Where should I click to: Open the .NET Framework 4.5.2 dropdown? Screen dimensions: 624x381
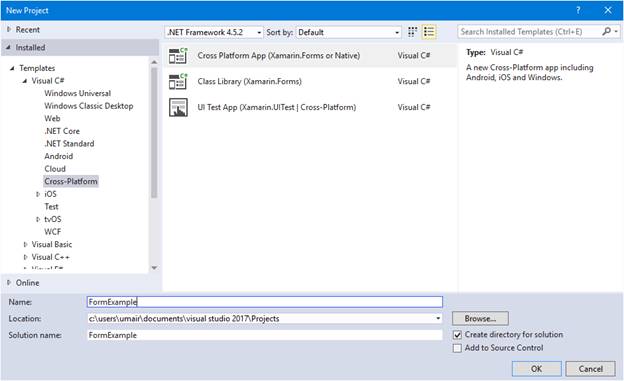click(x=214, y=32)
